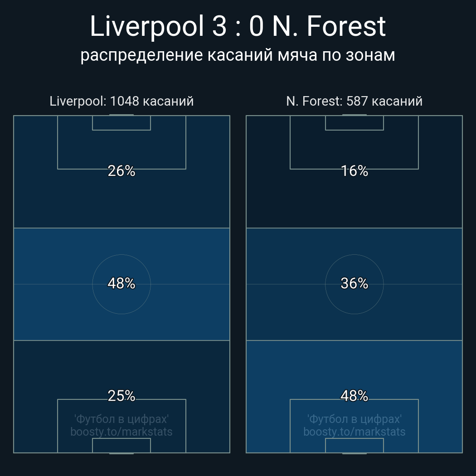Image resolution: width=476 pixels, height=476 pixels.
Task: Click the N. Forest 587 касаний label
Action: point(354,101)
